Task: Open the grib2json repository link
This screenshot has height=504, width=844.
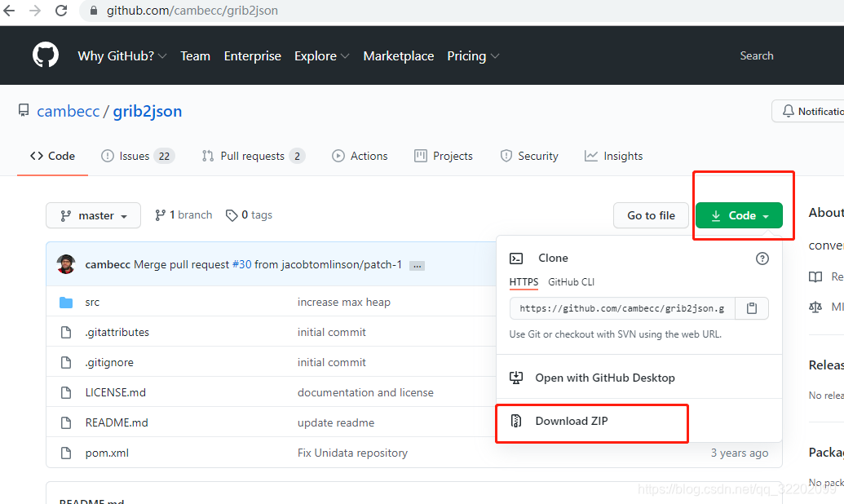Action: point(148,111)
